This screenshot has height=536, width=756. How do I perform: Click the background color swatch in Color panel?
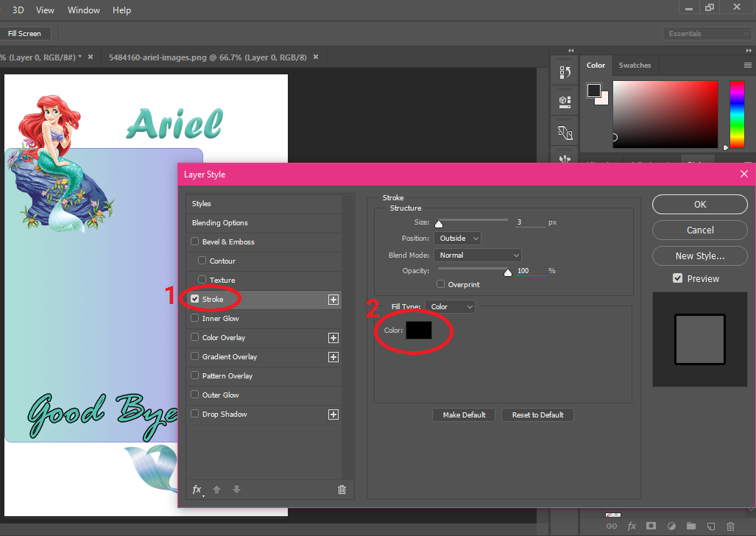[603, 99]
